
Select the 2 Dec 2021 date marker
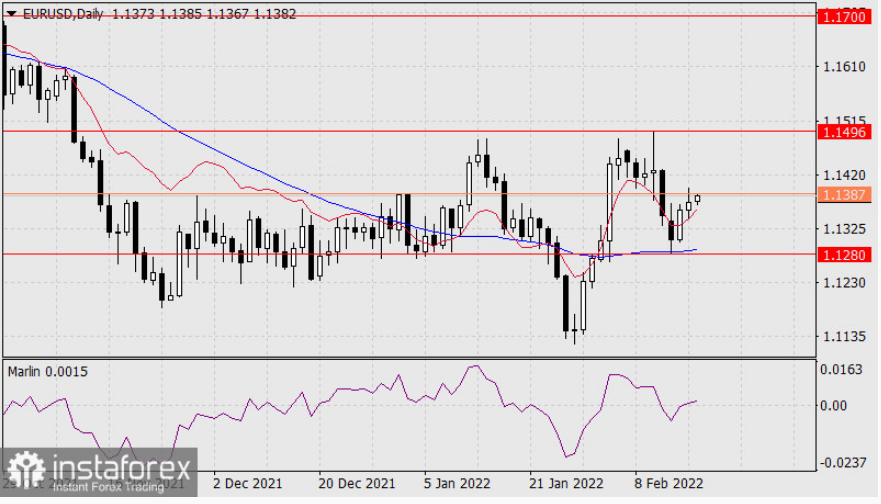[x=247, y=483]
